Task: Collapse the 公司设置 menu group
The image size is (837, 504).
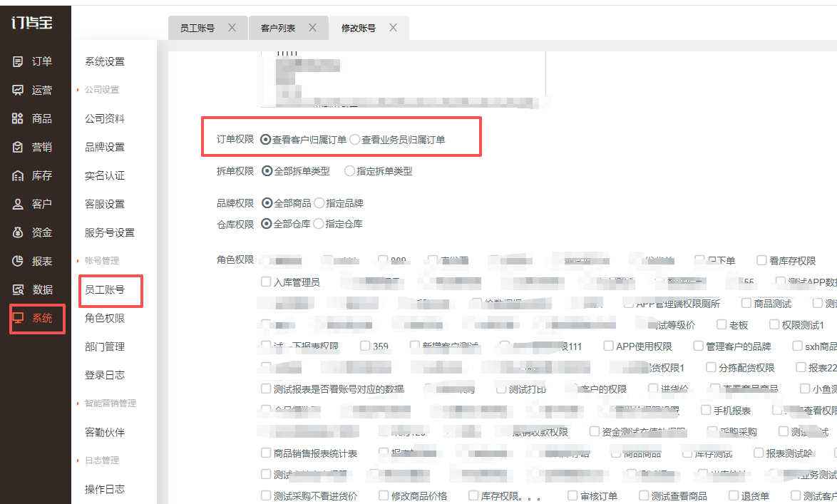Action: click(101, 90)
